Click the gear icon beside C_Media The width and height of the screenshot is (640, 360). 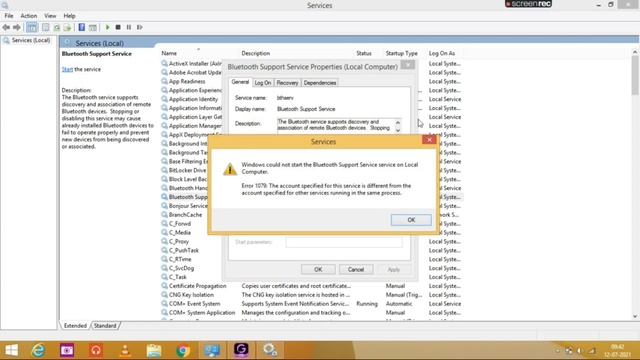(x=164, y=233)
